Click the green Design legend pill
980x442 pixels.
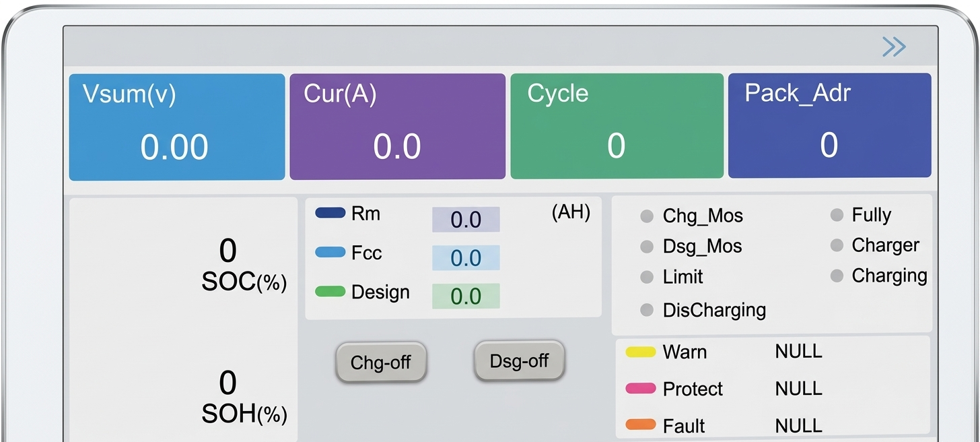[x=330, y=292]
